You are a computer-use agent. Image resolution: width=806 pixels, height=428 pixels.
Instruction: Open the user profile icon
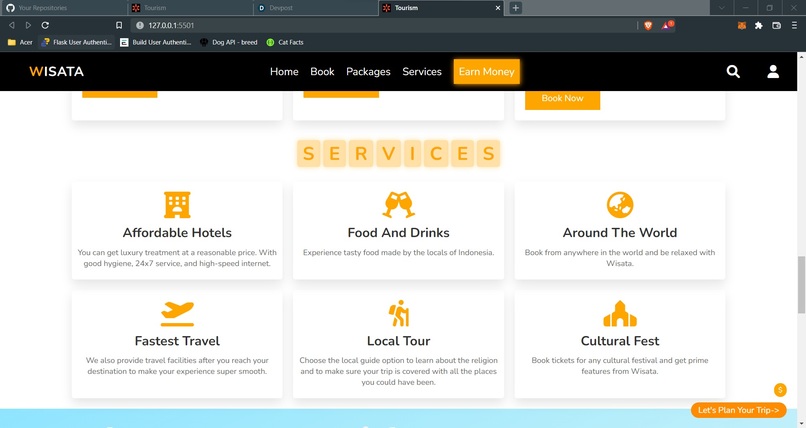click(x=773, y=71)
